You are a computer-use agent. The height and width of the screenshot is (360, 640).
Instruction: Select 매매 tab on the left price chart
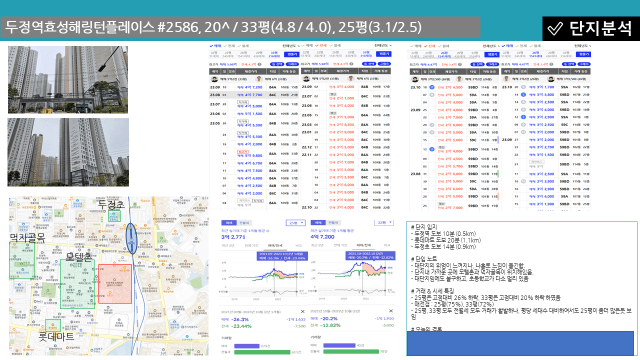tap(229, 223)
